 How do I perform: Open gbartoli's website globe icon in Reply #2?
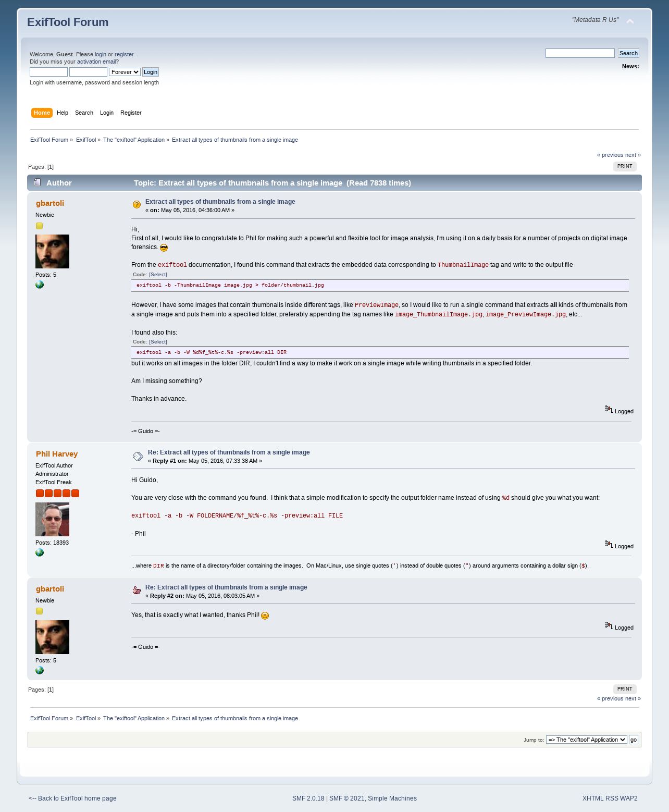[x=40, y=671]
